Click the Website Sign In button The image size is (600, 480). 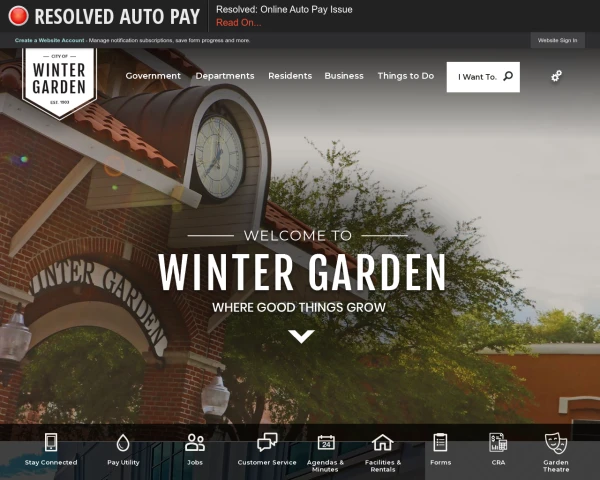coord(558,40)
